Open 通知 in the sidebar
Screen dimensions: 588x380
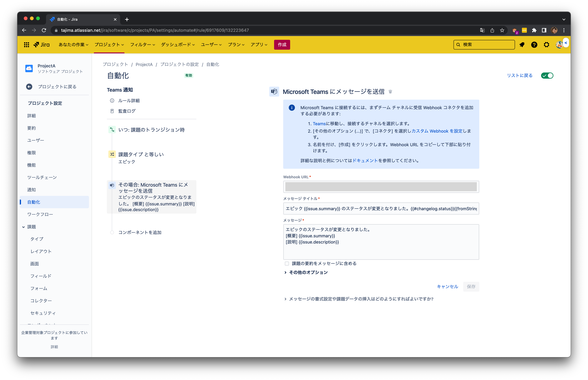[x=31, y=190]
